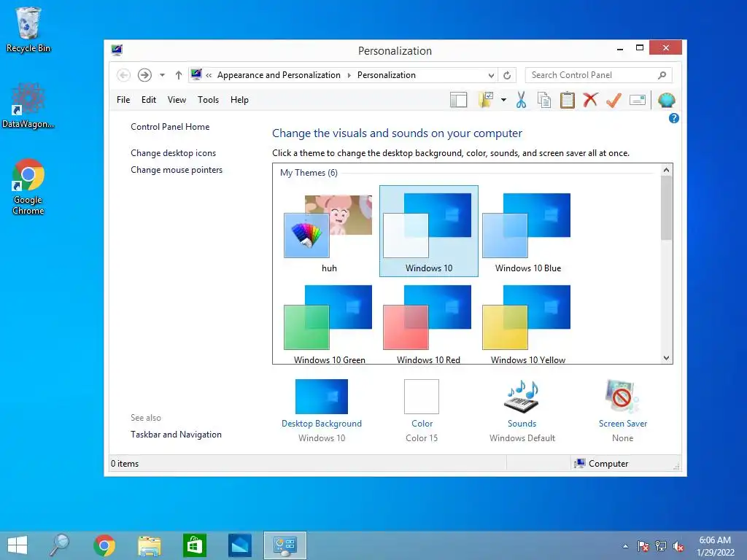The image size is (747, 560).
Task: Open File Explorer from the taskbar
Action: pos(149,545)
